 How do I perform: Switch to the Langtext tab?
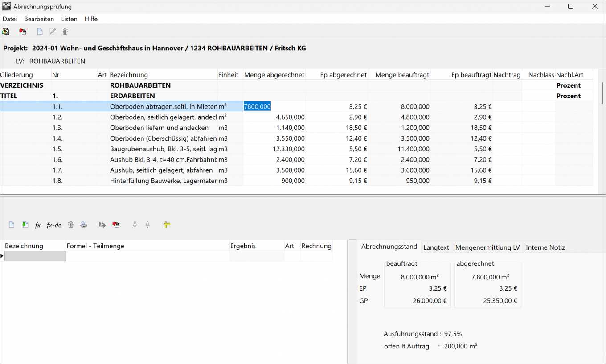tap(436, 247)
